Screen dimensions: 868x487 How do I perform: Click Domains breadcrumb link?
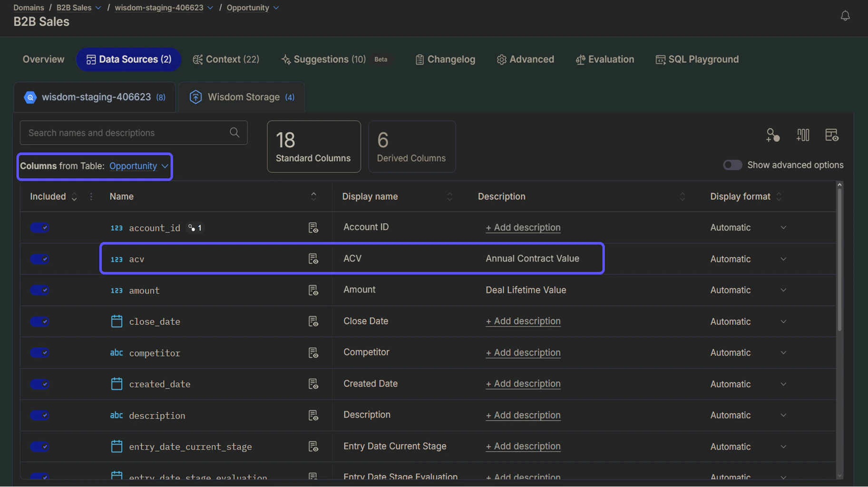(29, 8)
